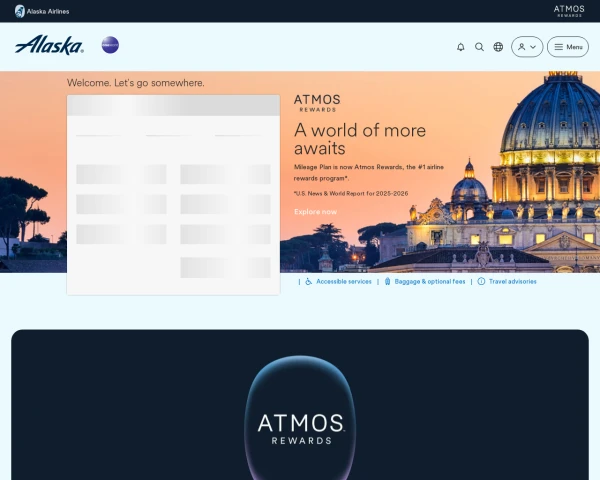
Task: Click the Explore now link
Action: (x=315, y=212)
